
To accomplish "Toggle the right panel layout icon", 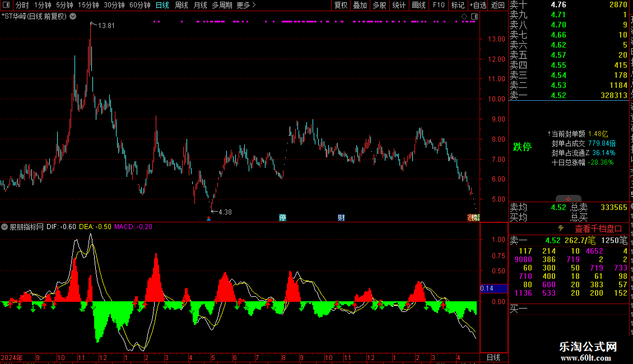I will pos(474,17).
